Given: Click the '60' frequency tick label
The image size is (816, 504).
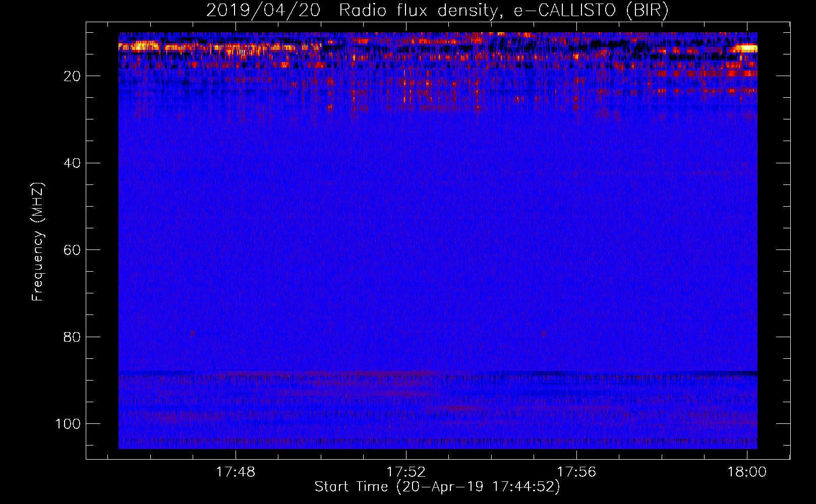Looking at the screenshot, I should (72, 250).
